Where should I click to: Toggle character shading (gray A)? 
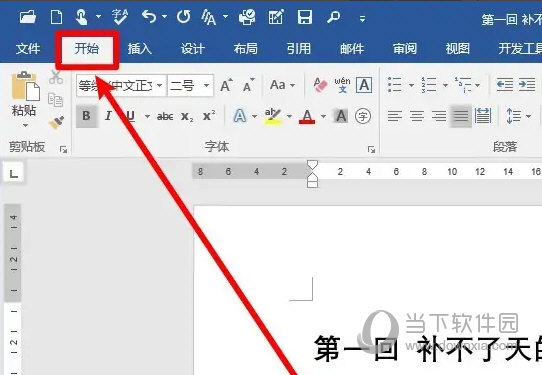click(341, 116)
